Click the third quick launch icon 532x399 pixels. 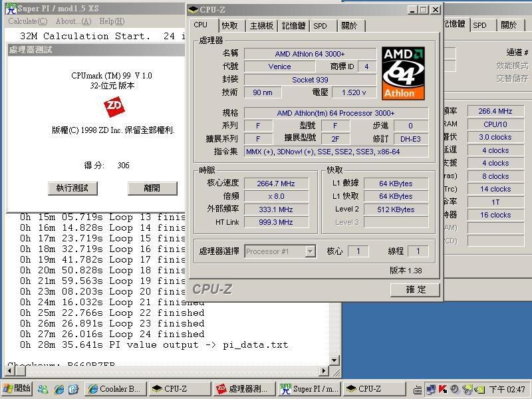click(73, 389)
